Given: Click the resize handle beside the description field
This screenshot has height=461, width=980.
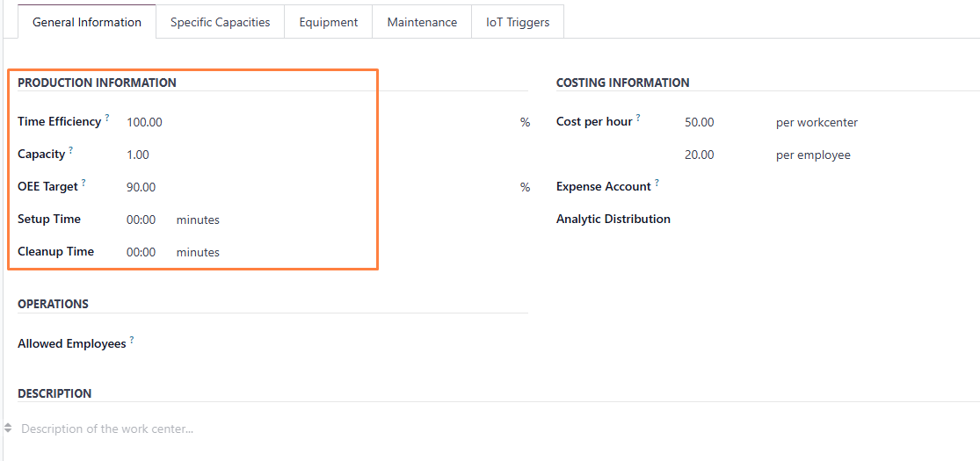Looking at the screenshot, I should coord(8,429).
